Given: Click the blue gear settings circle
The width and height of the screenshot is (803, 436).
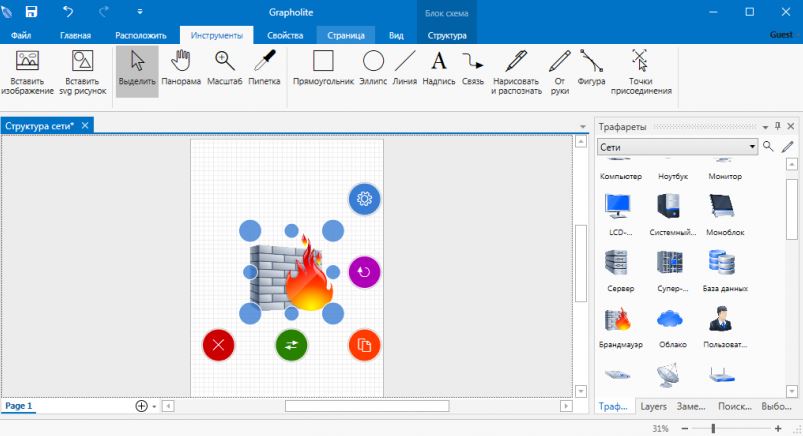Looking at the screenshot, I should click(364, 198).
